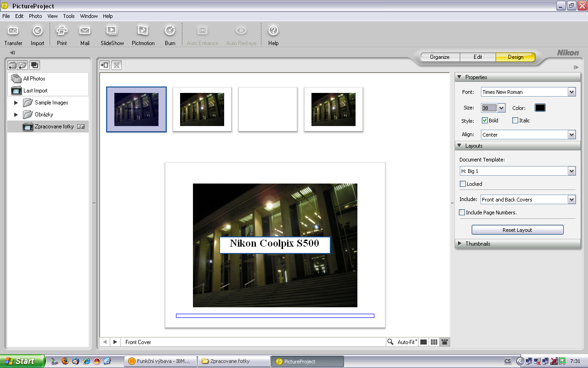588x368 pixels.
Task: Select the empty third page thumbnail
Action: [268, 109]
